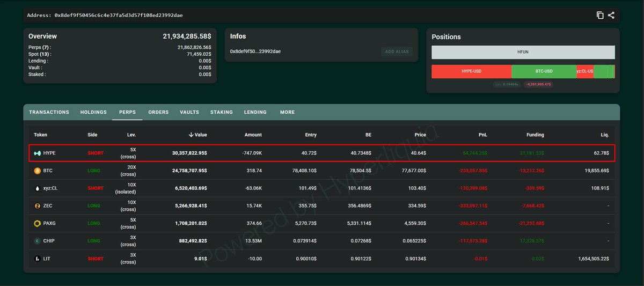Click the CHIP token icon
This screenshot has width=644, height=286.
coord(38,241)
